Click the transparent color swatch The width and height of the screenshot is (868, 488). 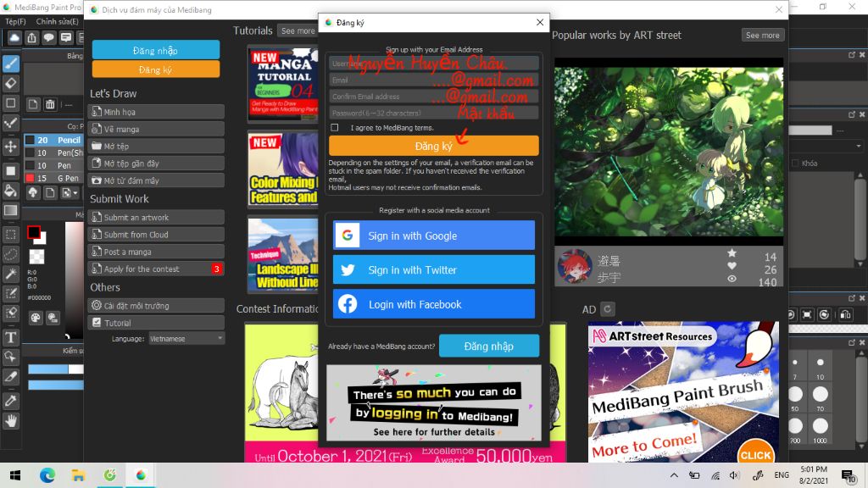coord(36,256)
